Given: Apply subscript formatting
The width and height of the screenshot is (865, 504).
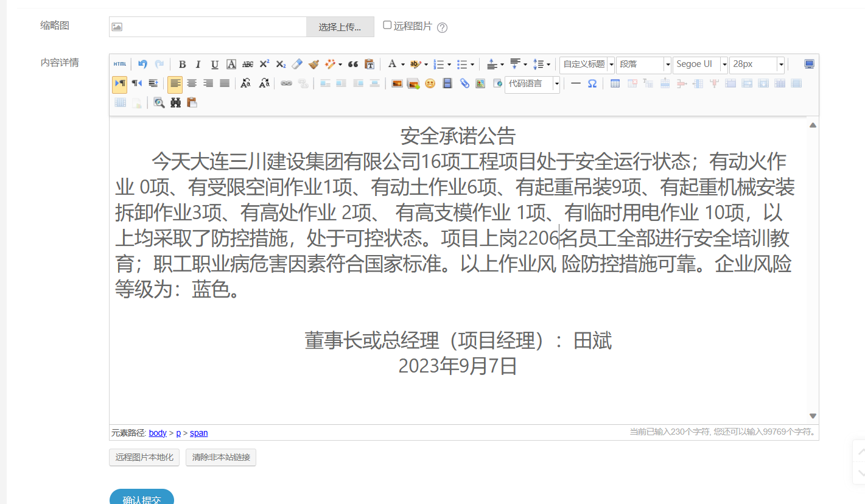Looking at the screenshot, I should [x=281, y=64].
